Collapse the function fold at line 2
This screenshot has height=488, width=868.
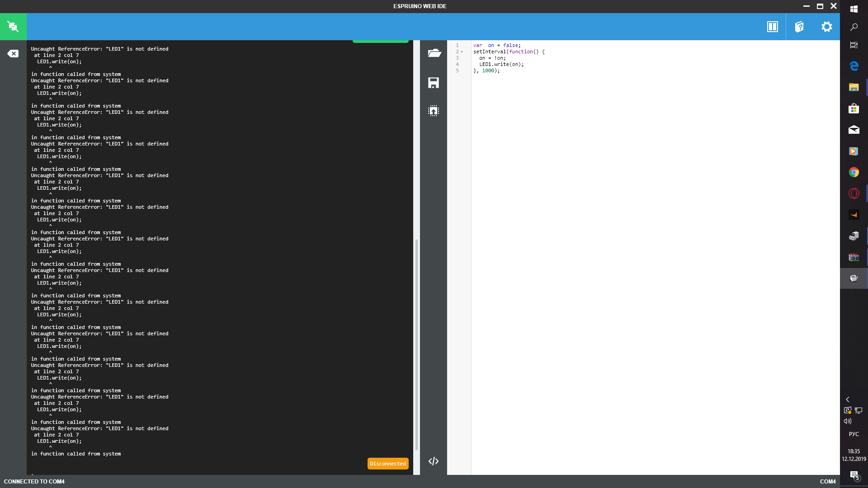[x=462, y=52]
